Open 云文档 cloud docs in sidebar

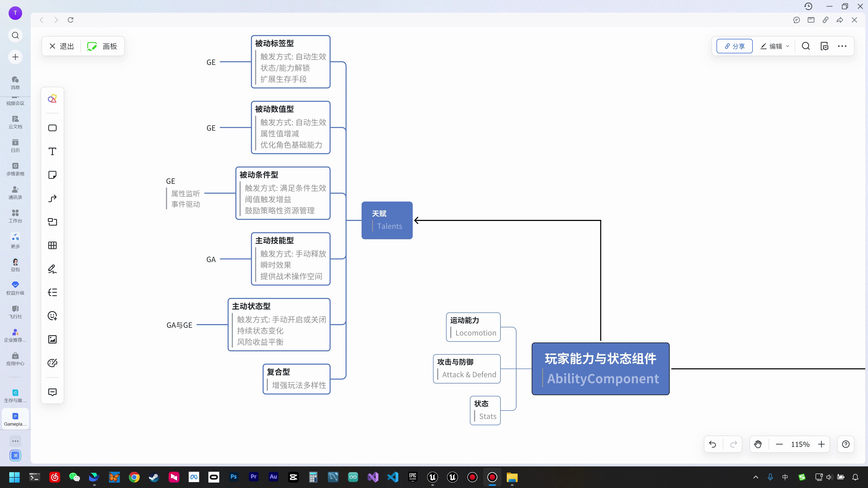pos(15,122)
